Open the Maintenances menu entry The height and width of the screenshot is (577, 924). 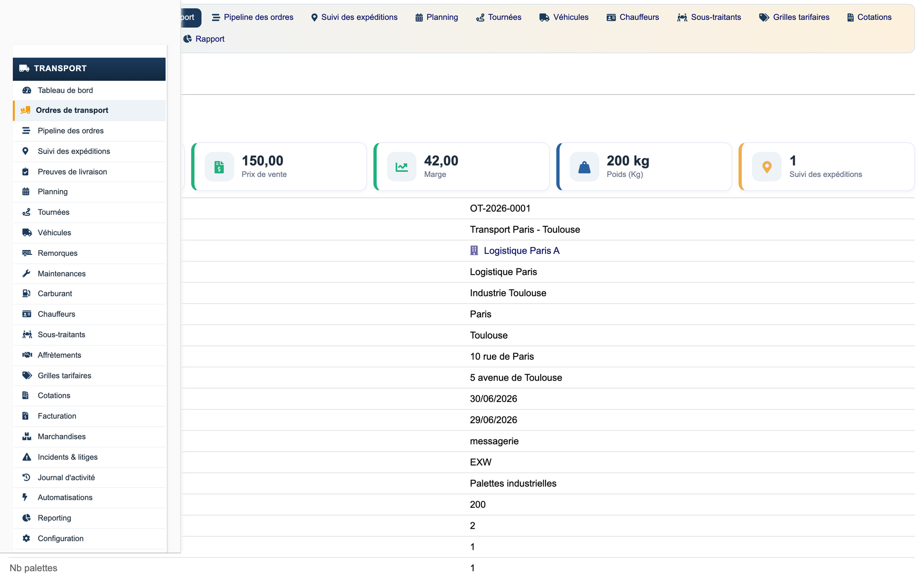click(x=89, y=273)
